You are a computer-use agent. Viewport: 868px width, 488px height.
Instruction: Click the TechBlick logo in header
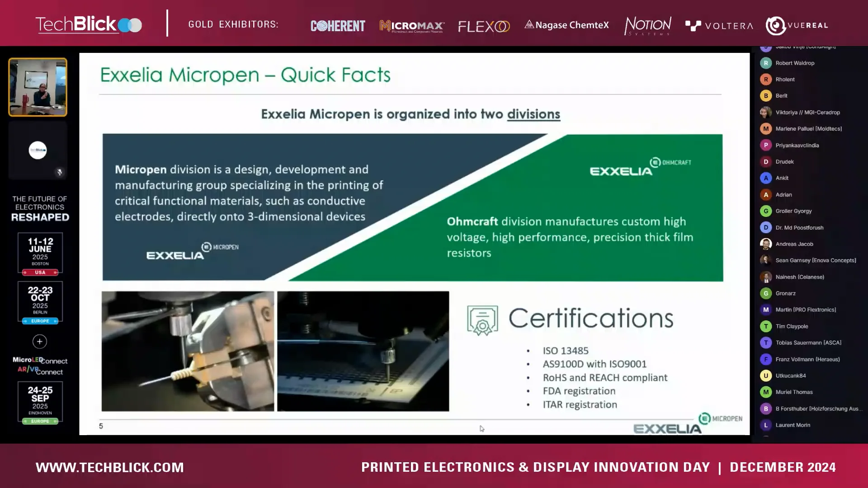tap(89, 25)
